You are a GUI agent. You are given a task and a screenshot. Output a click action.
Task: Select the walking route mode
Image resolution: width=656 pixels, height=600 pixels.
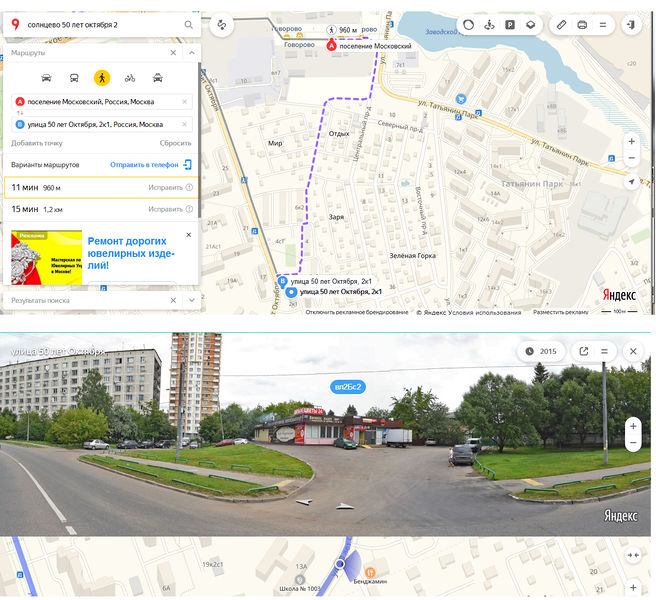coord(102,78)
